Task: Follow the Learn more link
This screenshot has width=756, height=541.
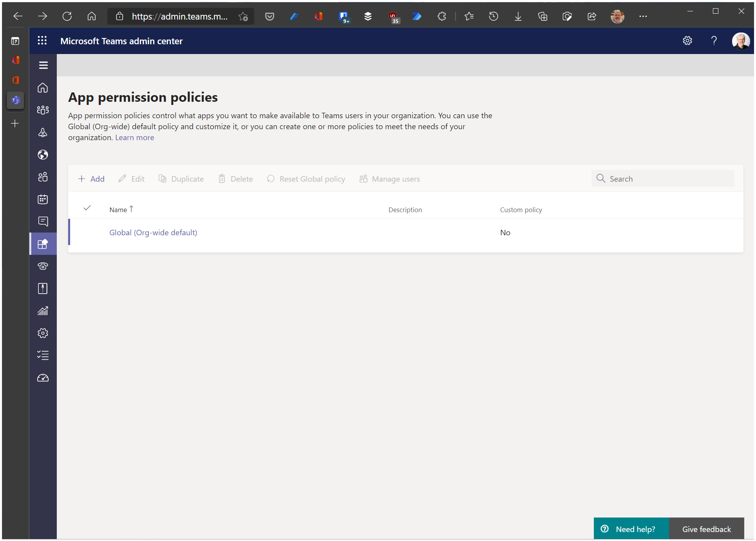Action: (x=134, y=137)
